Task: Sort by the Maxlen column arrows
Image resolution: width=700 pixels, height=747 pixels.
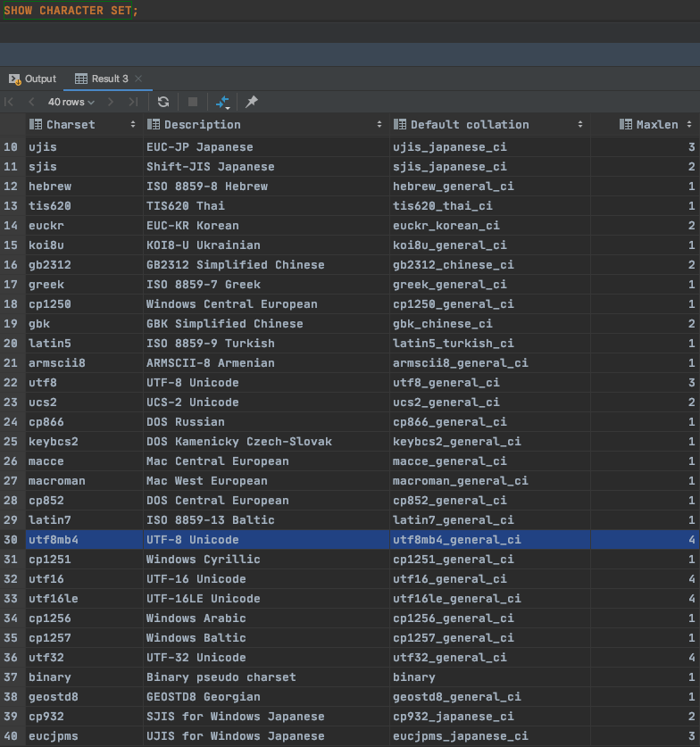Action: click(689, 125)
